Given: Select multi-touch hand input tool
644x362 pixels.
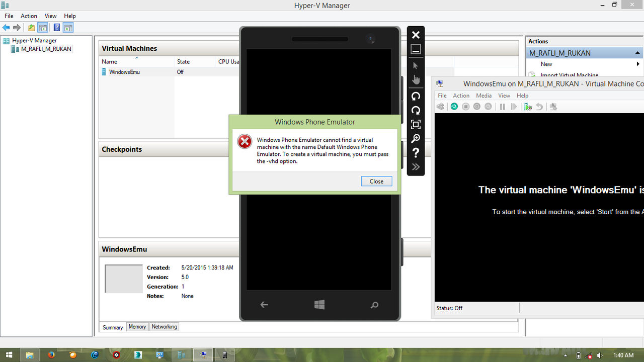Looking at the screenshot, I should click(x=416, y=80).
